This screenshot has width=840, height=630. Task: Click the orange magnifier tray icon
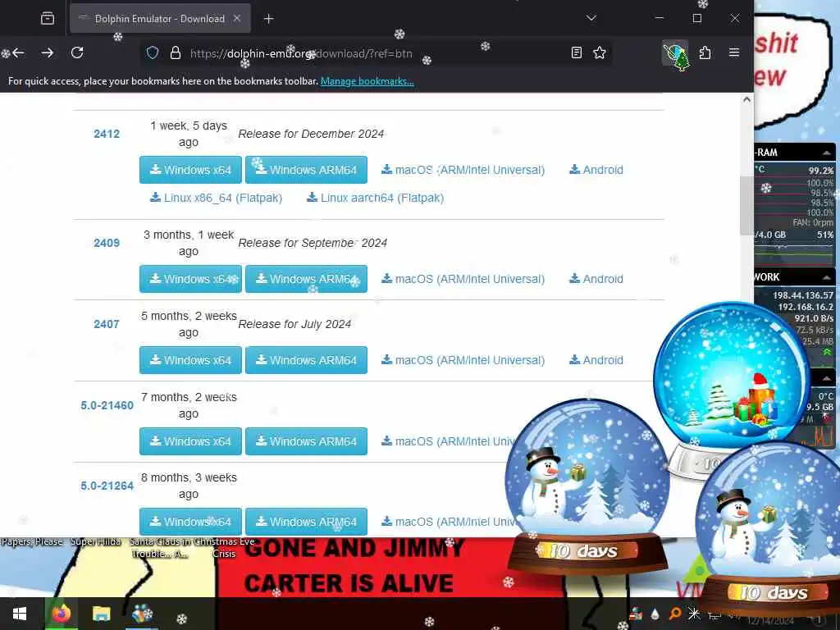(675, 614)
